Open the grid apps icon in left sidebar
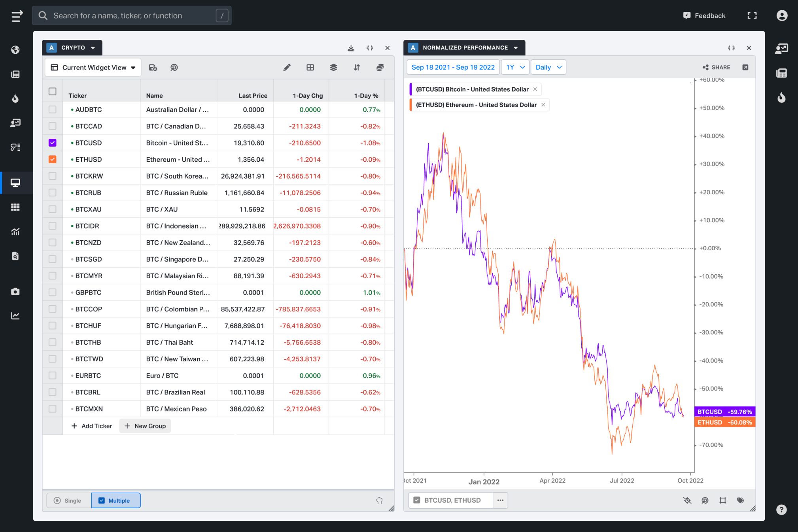The image size is (798, 532). coord(15,207)
